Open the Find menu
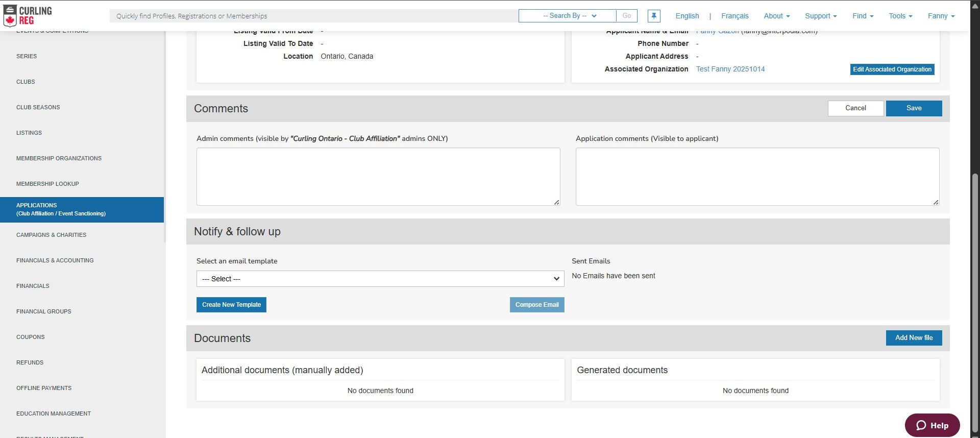The image size is (980, 438). 863,16
